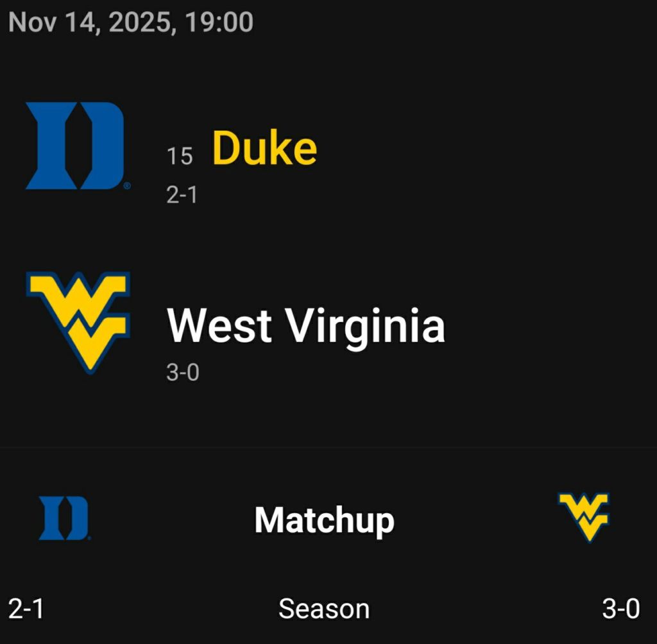Click the registered trademark mark by the large Duke logo
Viewport: 657px width, 644px height.
(126, 185)
